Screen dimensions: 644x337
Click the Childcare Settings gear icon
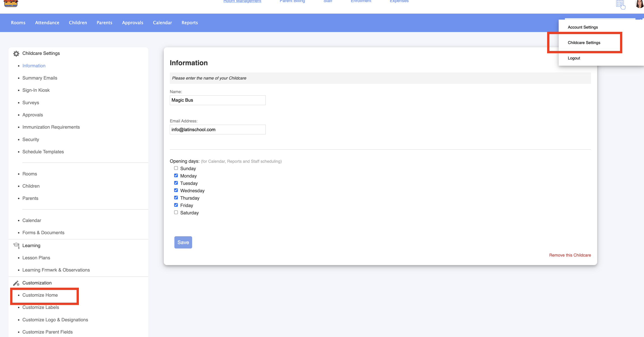(x=16, y=53)
